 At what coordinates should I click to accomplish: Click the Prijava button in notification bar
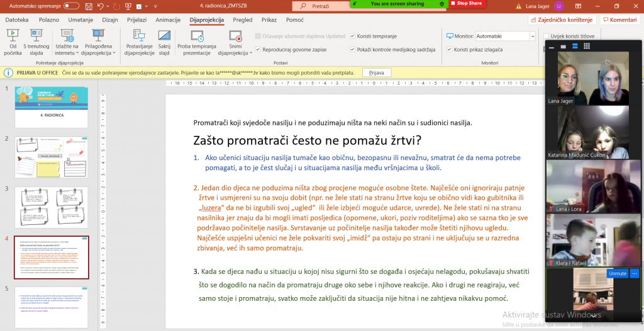pyautogui.click(x=376, y=73)
